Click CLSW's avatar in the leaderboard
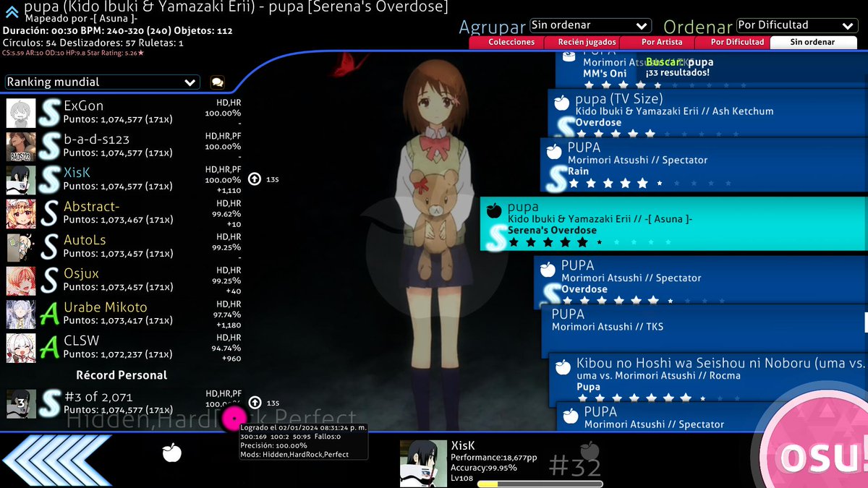868x488 pixels. pyautogui.click(x=21, y=348)
